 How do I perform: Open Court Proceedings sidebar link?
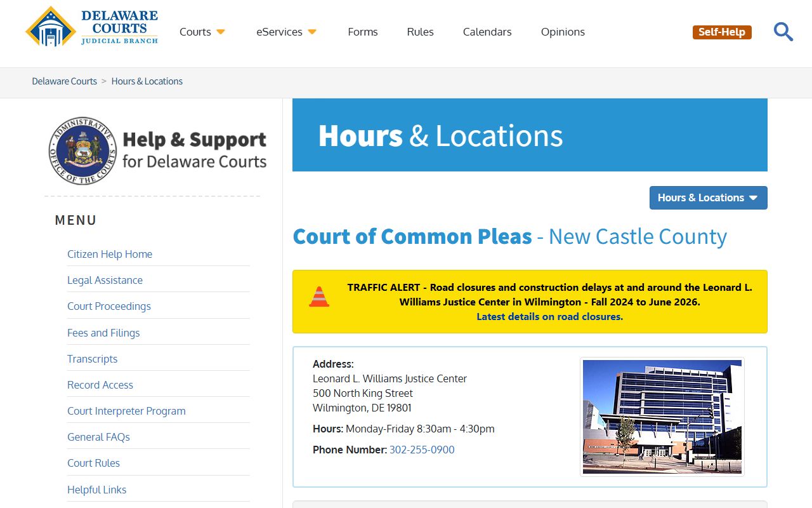pos(109,306)
